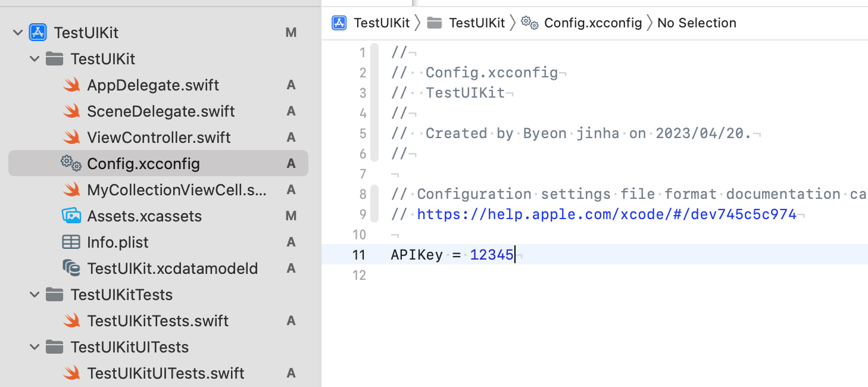The height and width of the screenshot is (387, 868).
Task: Collapse the TestUIKitUITests folder
Action: click(35, 347)
